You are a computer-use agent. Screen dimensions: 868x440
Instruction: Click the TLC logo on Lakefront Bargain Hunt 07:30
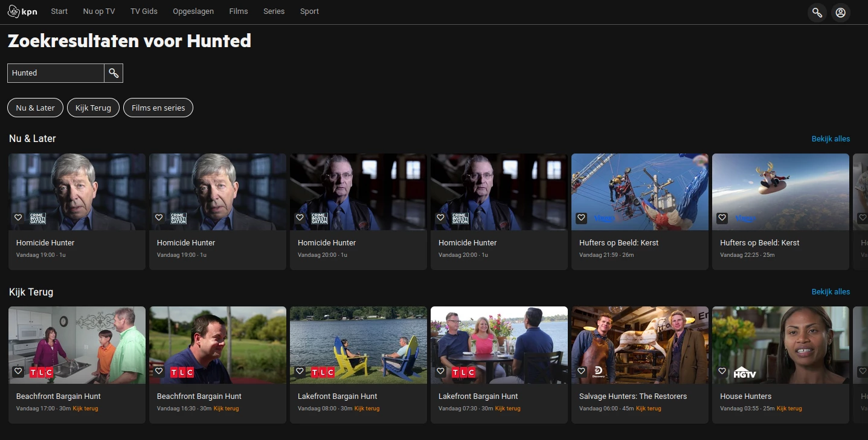pos(464,372)
